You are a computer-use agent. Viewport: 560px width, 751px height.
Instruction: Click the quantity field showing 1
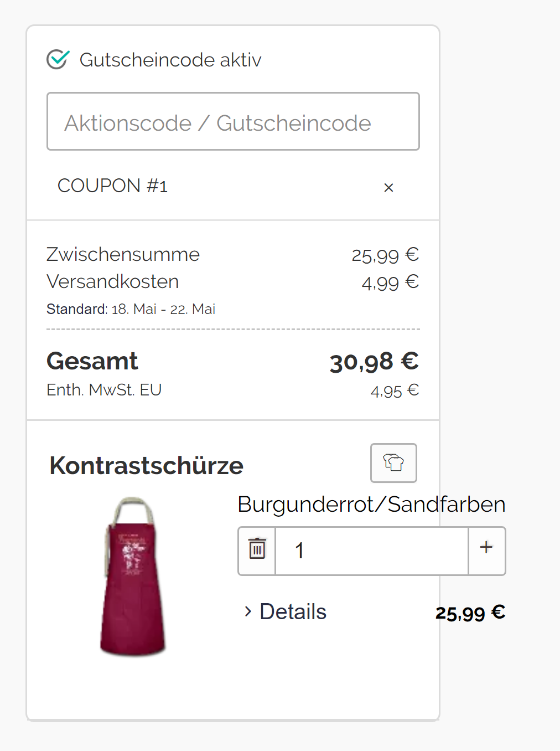click(x=371, y=551)
